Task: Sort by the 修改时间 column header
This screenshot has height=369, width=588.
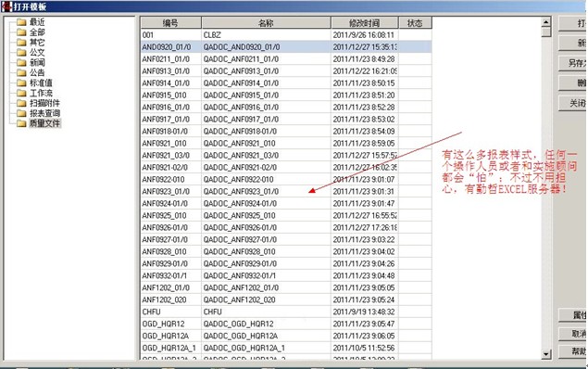Action: pyautogui.click(x=365, y=23)
